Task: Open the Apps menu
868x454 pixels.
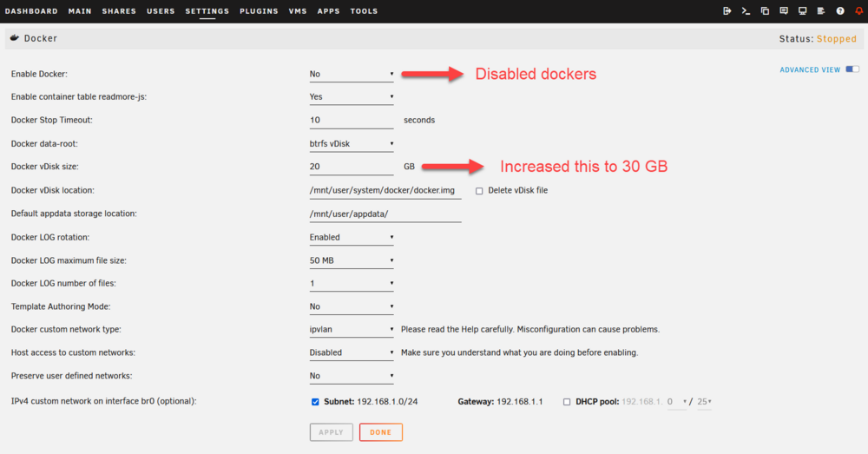Action: (x=328, y=11)
